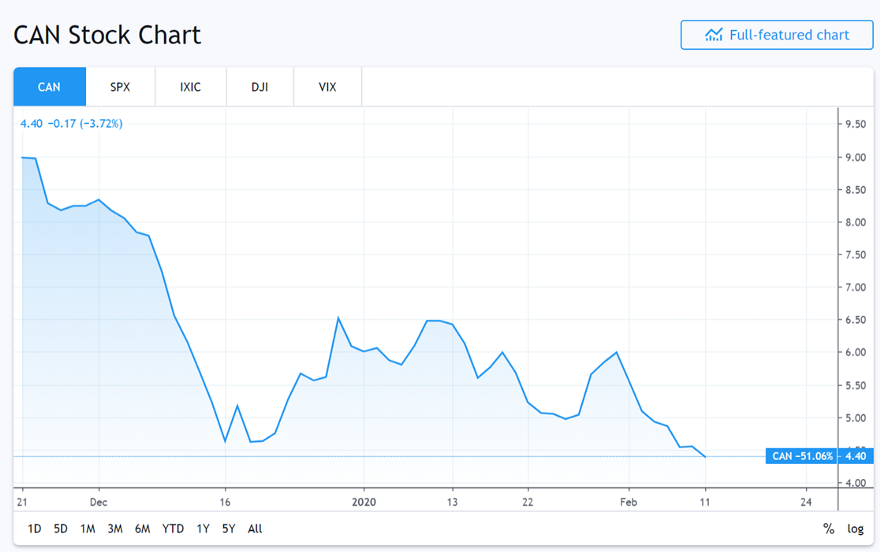Select the YTD range
880x552 pixels.
click(173, 529)
